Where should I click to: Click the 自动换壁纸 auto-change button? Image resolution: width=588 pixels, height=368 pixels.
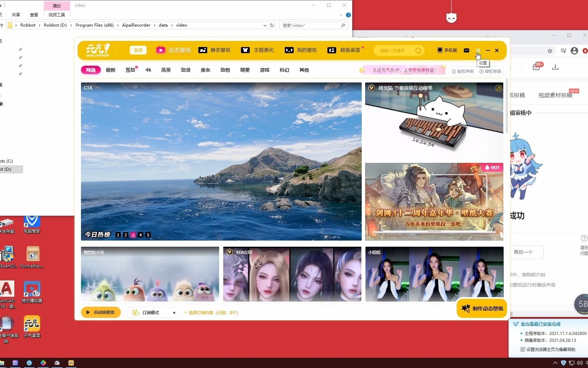101,312
